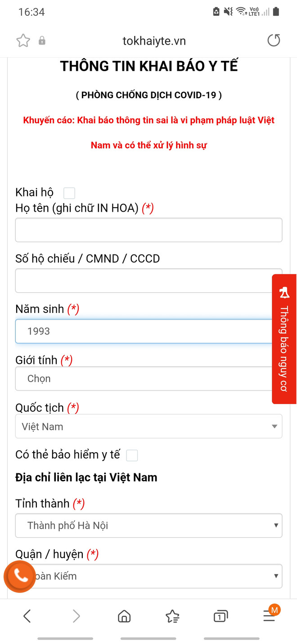Open the Tỉnh thành dropdown showing Thành phố Hà Nội
297x644 pixels.
coord(148,526)
